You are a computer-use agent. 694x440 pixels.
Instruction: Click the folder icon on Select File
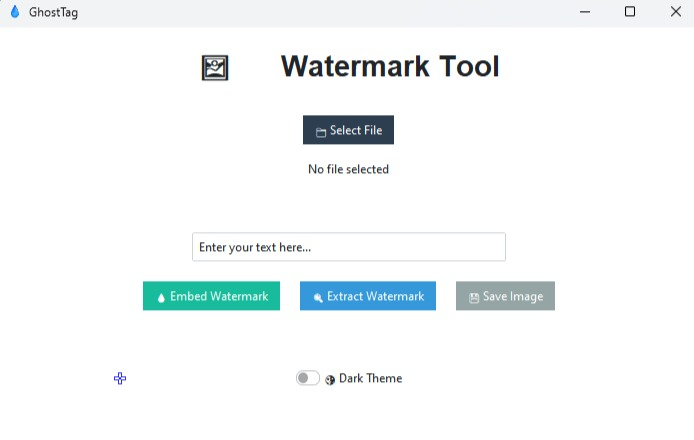tap(321, 132)
